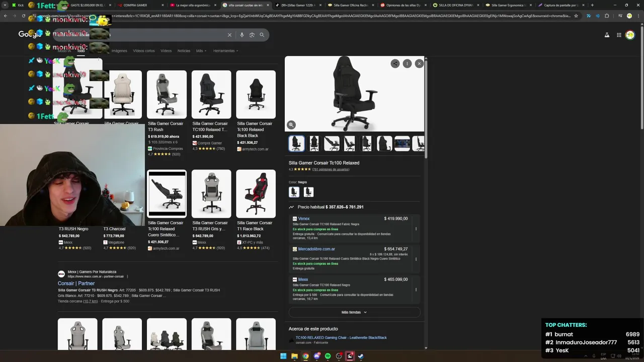Open the 781 opiniones de usuarios link
The image size is (644, 362).
coord(331,169)
